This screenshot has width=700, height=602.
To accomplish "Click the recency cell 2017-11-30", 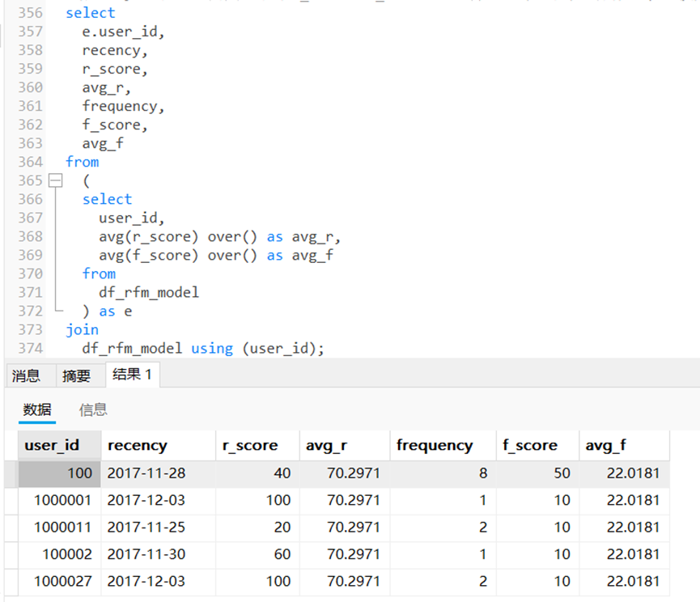I will pyautogui.click(x=158, y=555).
